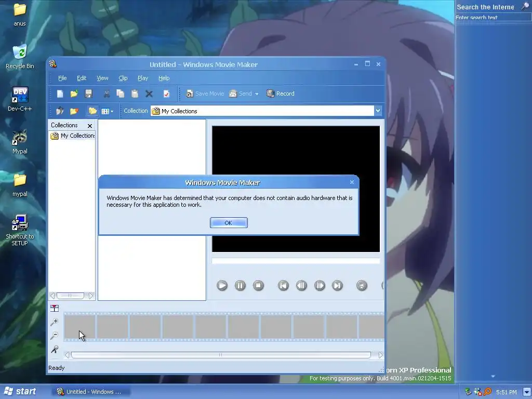
Task: Select the Shortcut to SETUP desktop icon
Action: [20, 230]
